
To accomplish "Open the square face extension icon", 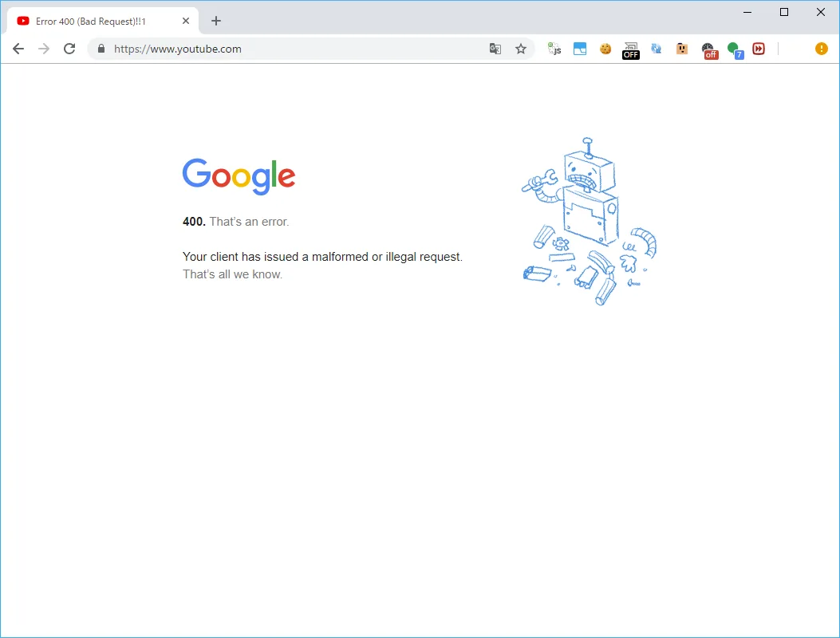I will click(682, 49).
